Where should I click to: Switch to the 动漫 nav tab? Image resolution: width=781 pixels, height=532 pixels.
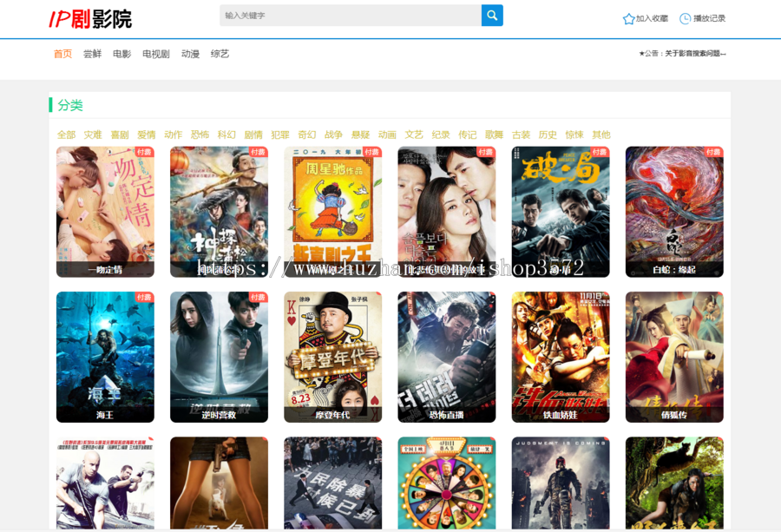tap(190, 54)
